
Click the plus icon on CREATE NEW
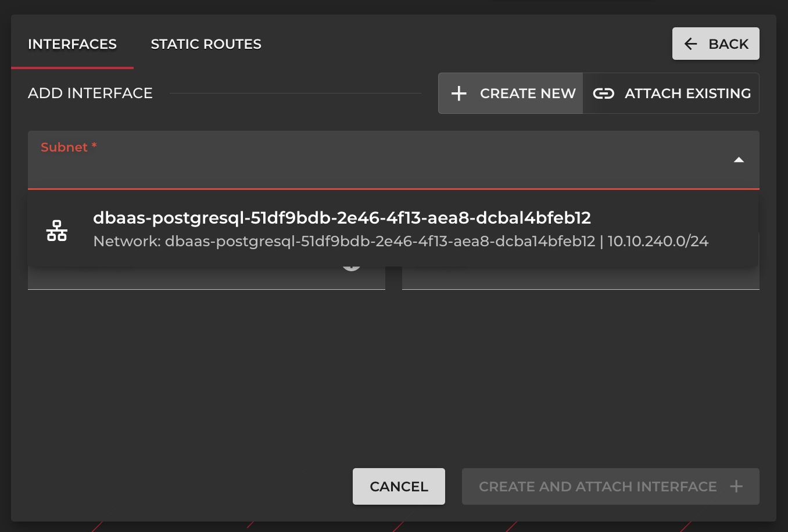coord(459,93)
